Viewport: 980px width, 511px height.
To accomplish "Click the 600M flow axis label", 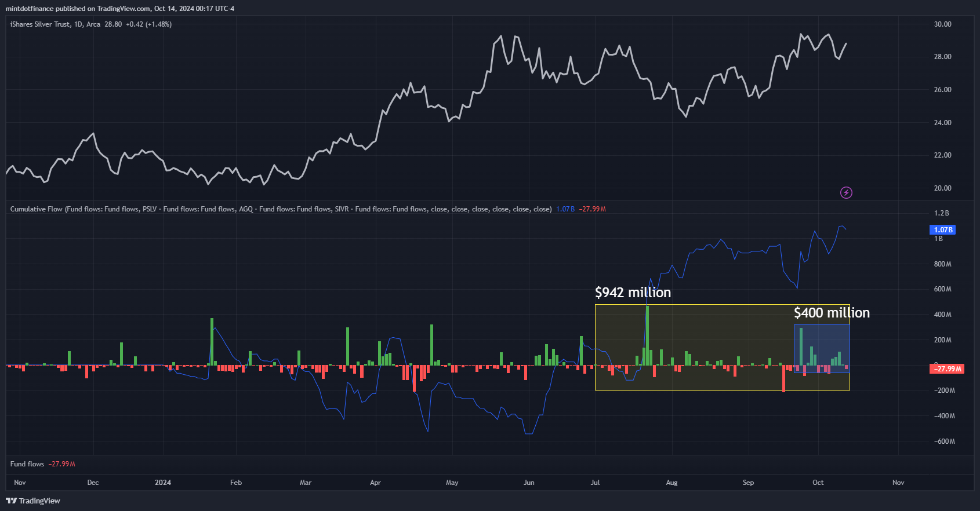I will coord(942,289).
